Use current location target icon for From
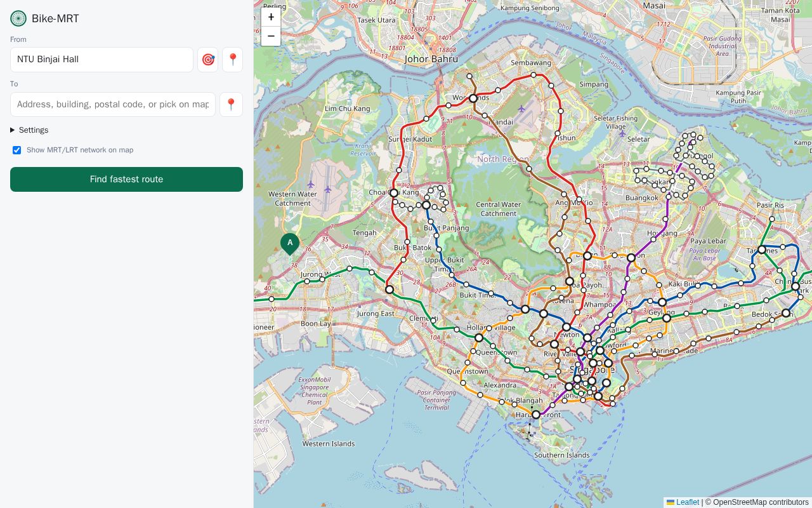 pyautogui.click(x=208, y=60)
